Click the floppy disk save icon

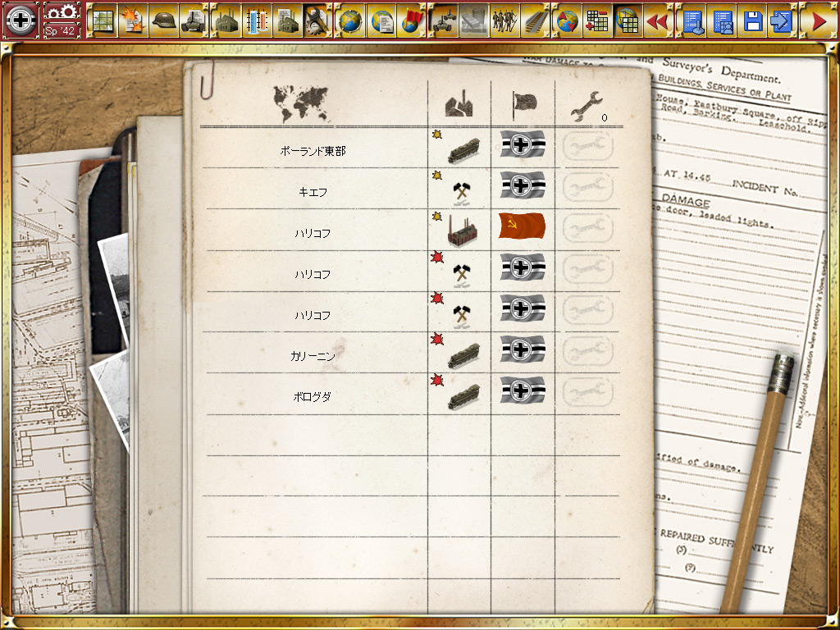(753, 21)
